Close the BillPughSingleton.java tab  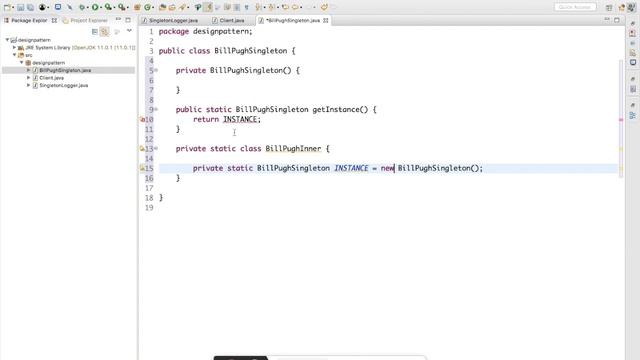pos(326,20)
